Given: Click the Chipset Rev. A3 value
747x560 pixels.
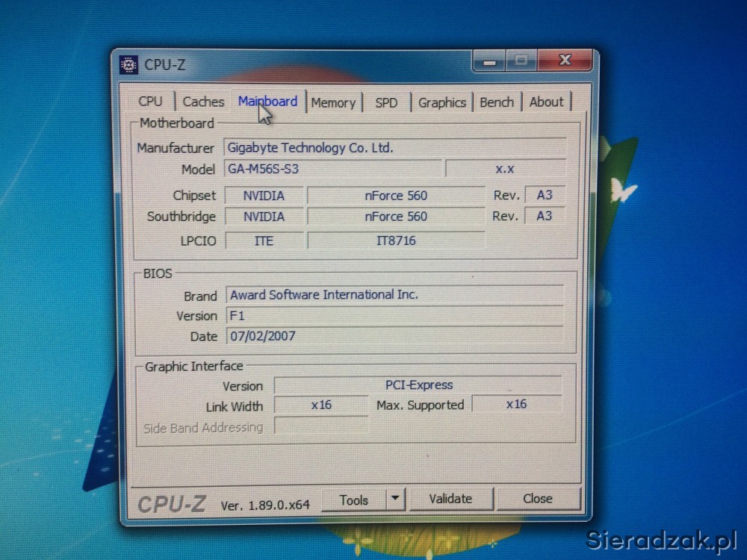Looking at the screenshot, I should coord(545,195).
